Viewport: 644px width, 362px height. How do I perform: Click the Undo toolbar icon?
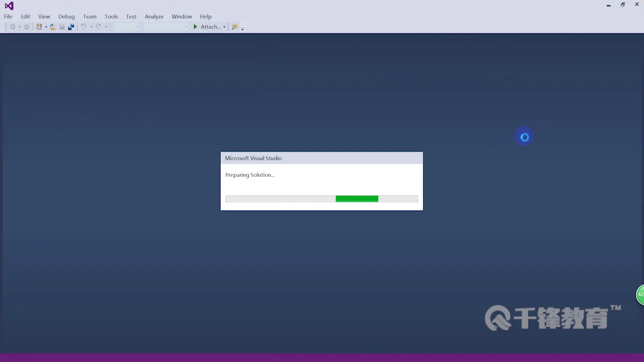(84, 27)
